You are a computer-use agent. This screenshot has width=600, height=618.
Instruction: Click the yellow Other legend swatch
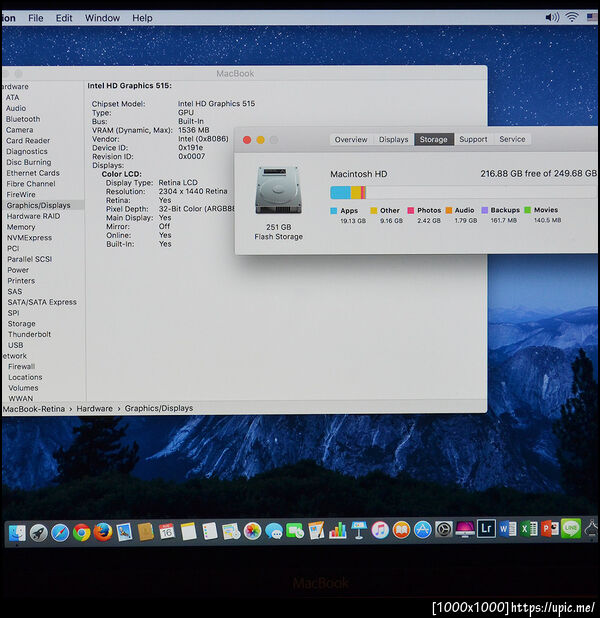tap(373, 211)
